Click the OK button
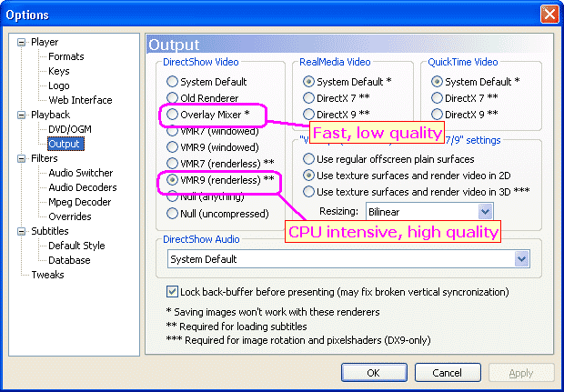564x392 pixels. (x=373, y=373)
